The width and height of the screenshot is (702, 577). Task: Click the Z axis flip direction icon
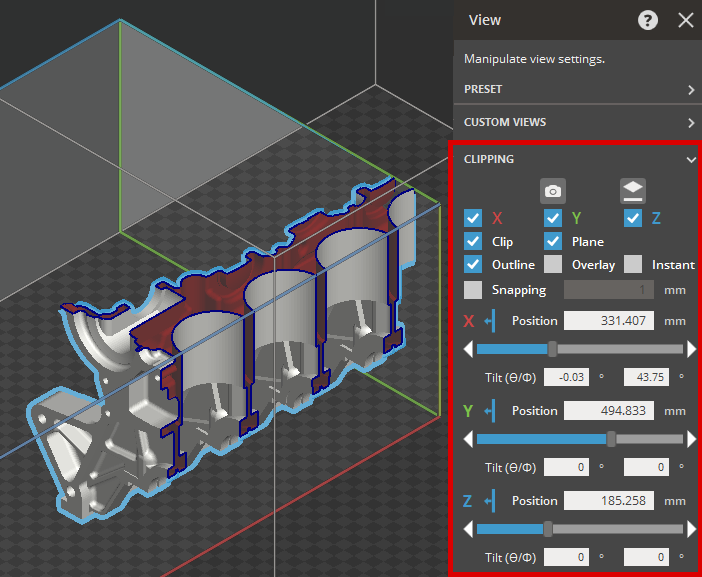490,501
